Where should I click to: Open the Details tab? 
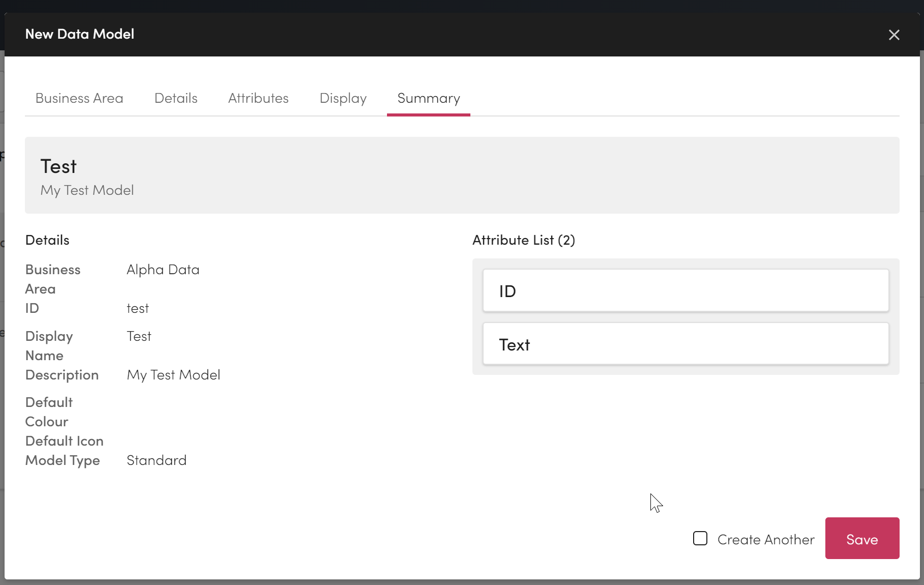tap(176, 98)
